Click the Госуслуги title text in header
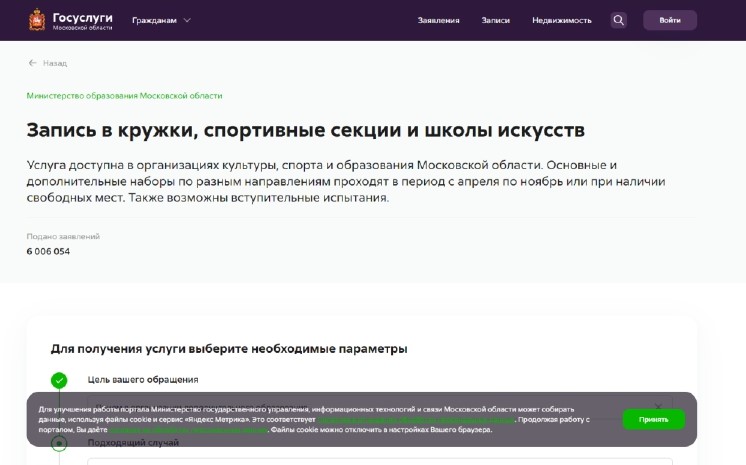 (x=82, y=18)
